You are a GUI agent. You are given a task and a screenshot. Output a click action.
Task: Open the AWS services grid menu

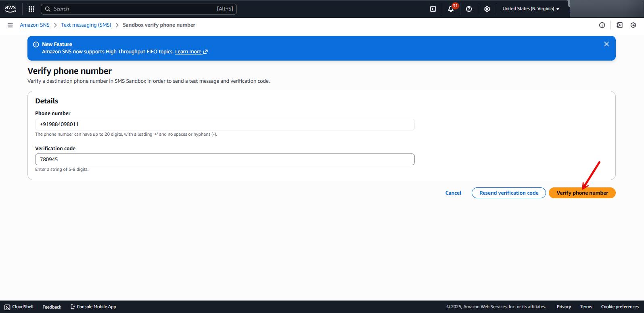(31, 9)
